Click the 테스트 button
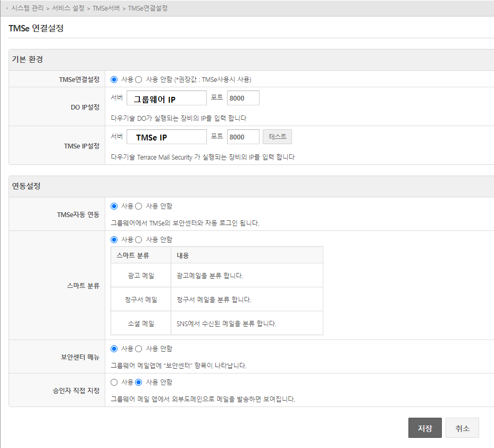The width and height of the screenshot is (494, 448). click(277, 137)
